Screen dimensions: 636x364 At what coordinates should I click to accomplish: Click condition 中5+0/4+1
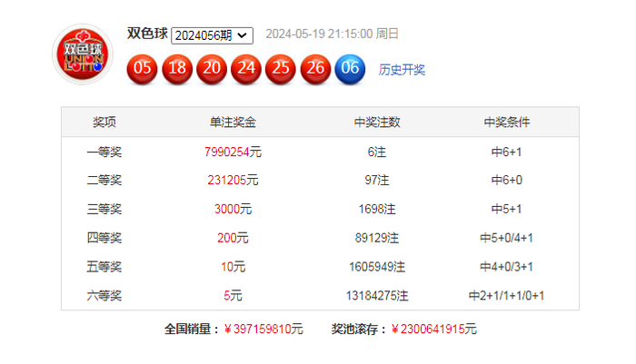pos(507,238)
